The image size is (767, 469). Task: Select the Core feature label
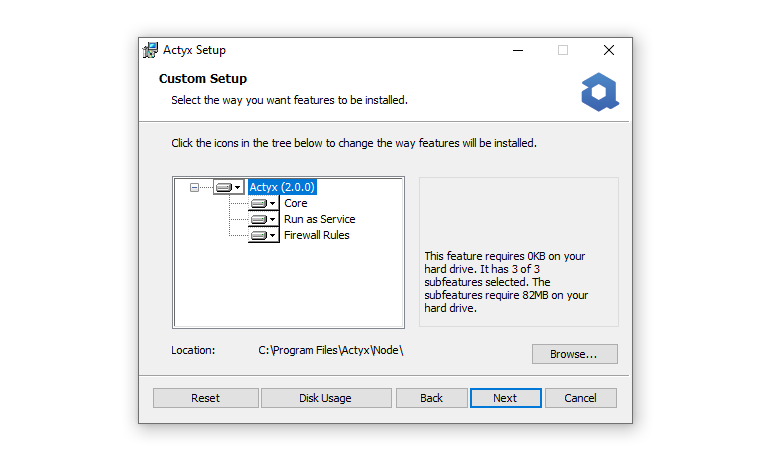[x=295, y=203]
